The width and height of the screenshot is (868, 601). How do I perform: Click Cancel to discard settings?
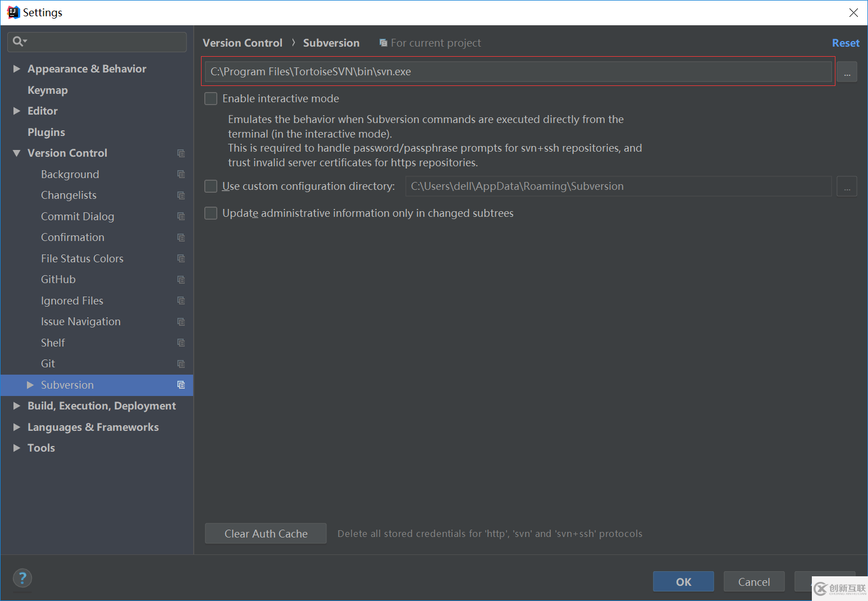click(x=754, y=582)
